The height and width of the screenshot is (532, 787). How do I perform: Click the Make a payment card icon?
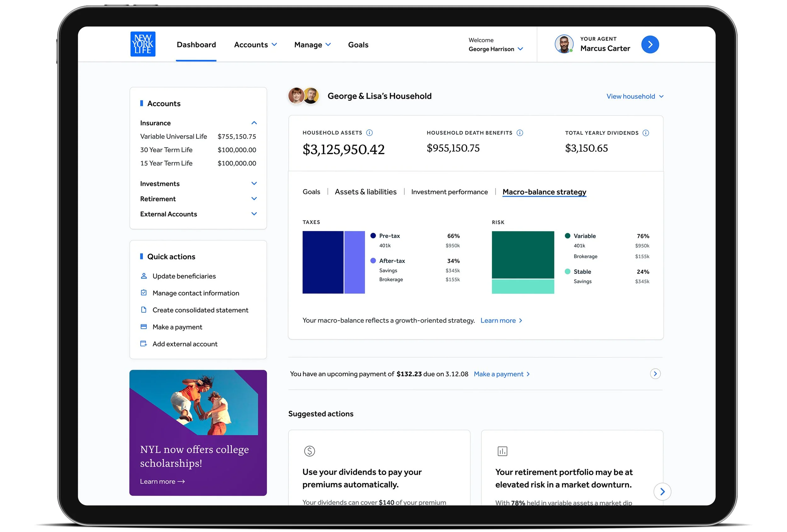144,327
